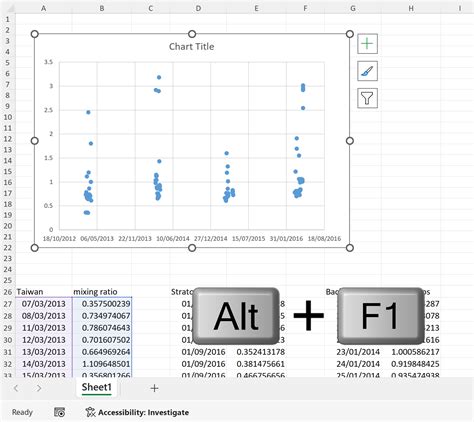The height and width of the screenshot is (422, 474).
Task: Add a new sheet with plus button
Action: click(x=154, y=388)
